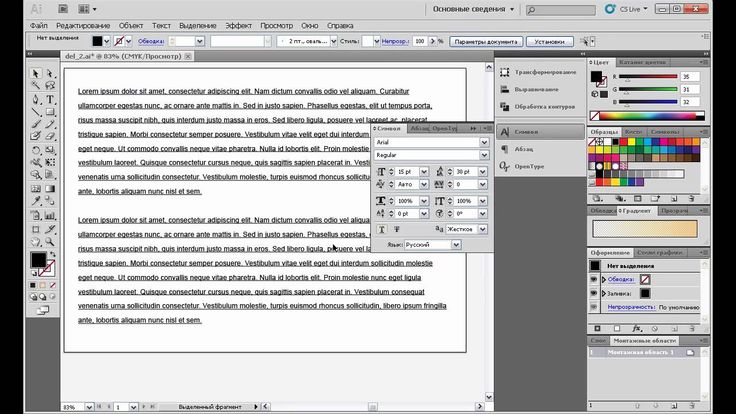Select the Direct Selection (white arrow) tool
Image resolution: width=736 pixels, height=414 pixels.
point(50,74)
